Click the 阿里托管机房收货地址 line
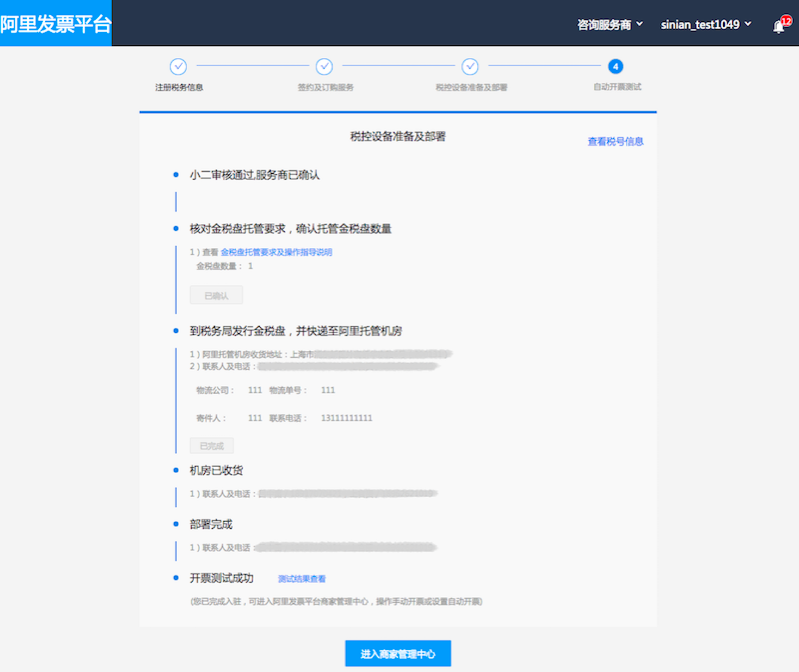 pos(320,354)
